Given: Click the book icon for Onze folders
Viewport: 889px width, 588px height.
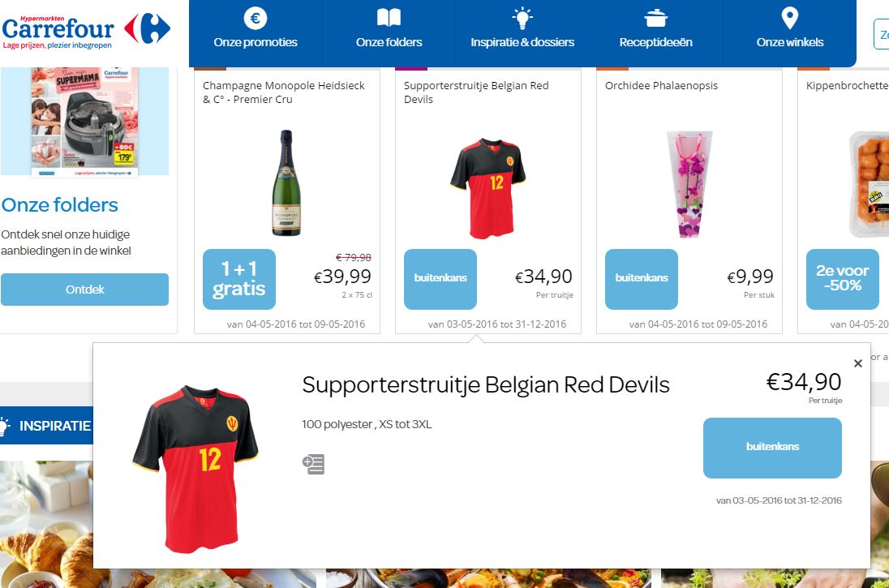Looking at the screenshot, I should pos(389,18).
